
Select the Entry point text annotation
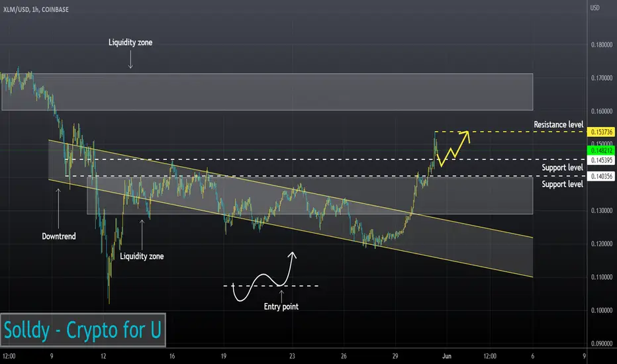pos(281,306)
